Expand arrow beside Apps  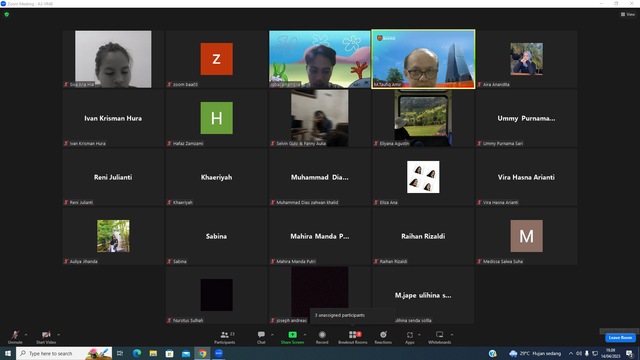point(419,335)
